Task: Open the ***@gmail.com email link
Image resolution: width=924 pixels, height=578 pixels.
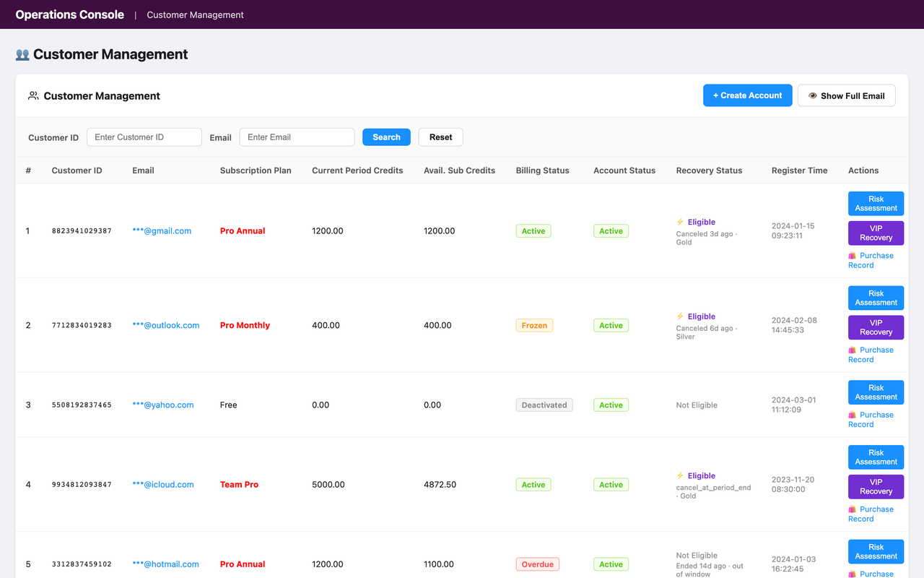Action: [162, 230]
